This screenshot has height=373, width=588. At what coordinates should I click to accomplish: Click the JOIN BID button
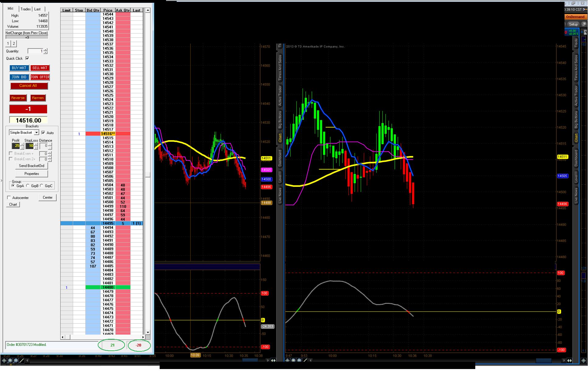click(x=19, y=77)
